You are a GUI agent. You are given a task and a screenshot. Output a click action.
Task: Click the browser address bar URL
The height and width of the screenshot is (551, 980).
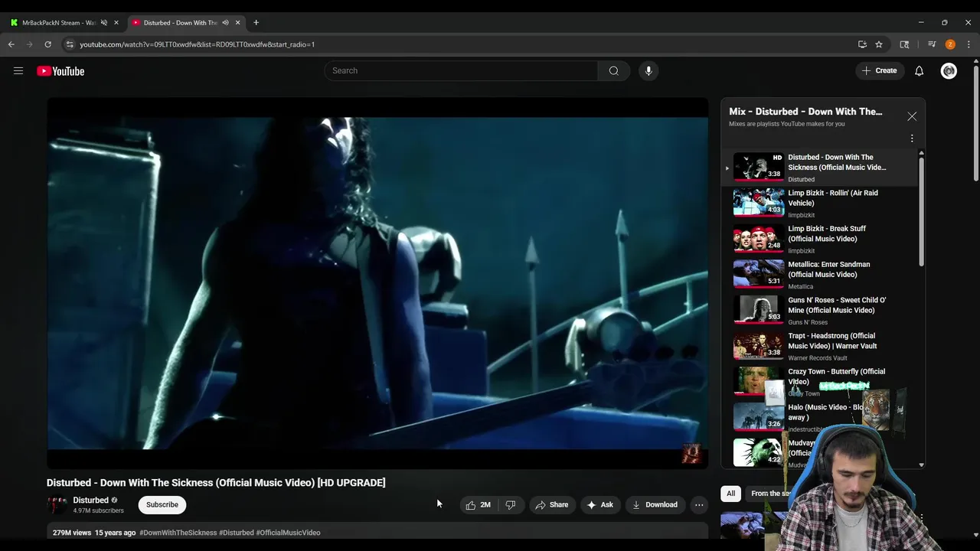pyautogui.click(x=198, y=44)
